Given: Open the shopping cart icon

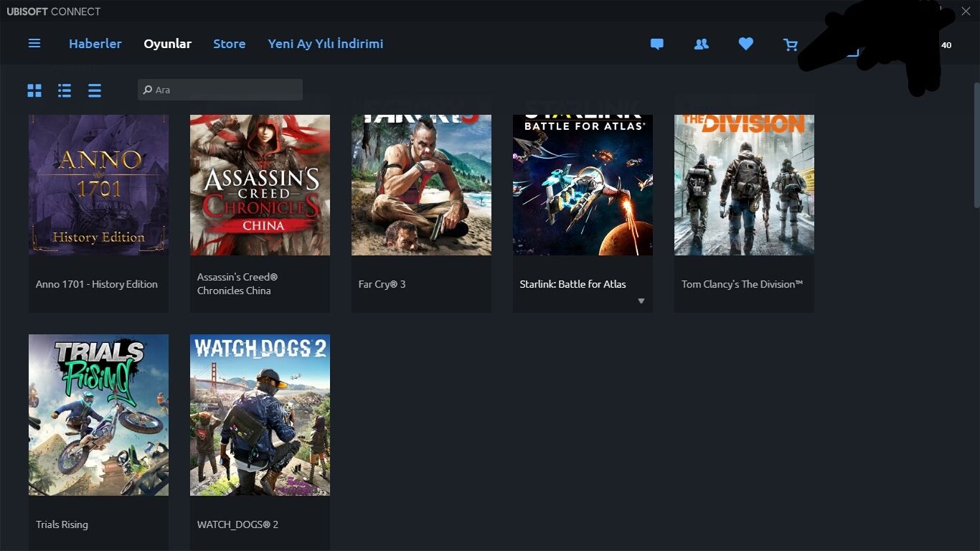Looking at the screenshot, I should (791, 45).
